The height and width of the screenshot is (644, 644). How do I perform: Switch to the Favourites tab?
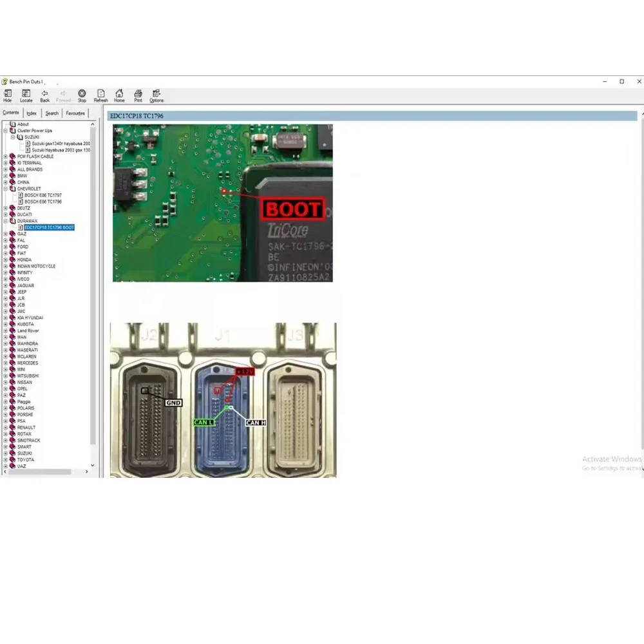point(75,113)
